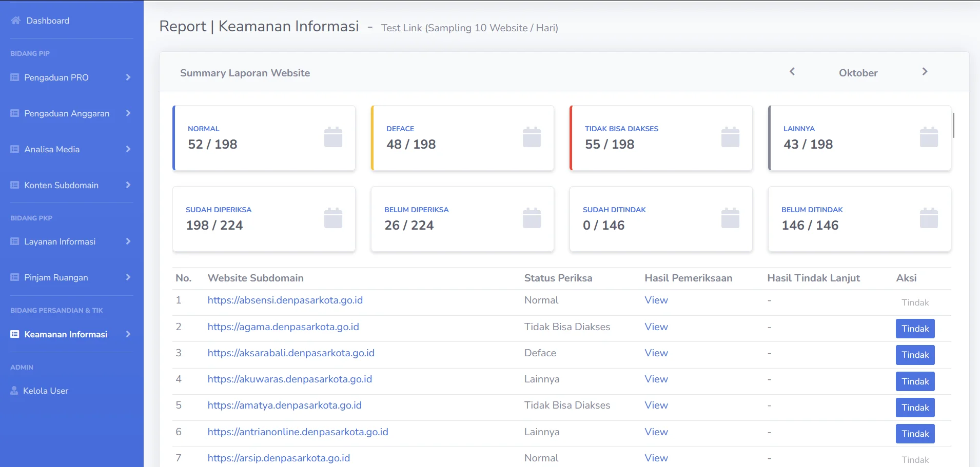This screenshot has height=467, width=980.
Task: Click View for the Deface row aksarabali
Action: point(656,353)
